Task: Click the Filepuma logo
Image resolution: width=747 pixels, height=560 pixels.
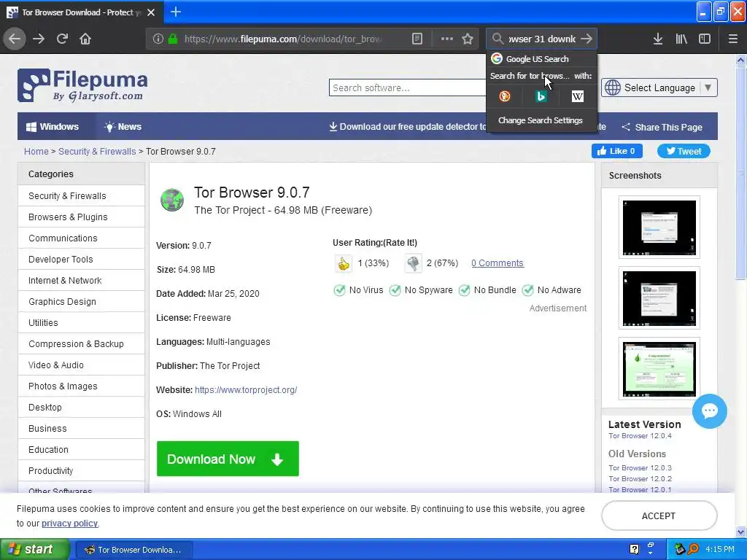Action: (82, 85)
